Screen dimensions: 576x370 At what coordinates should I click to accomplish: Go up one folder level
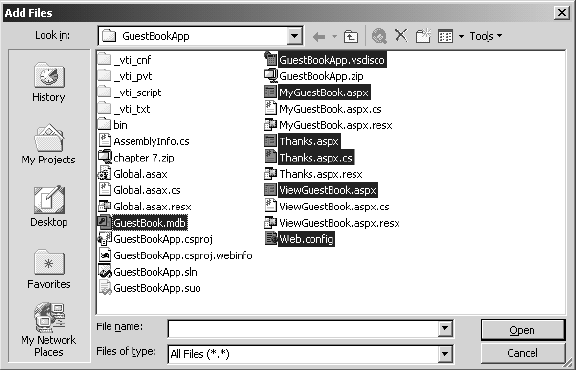point(351,36)
